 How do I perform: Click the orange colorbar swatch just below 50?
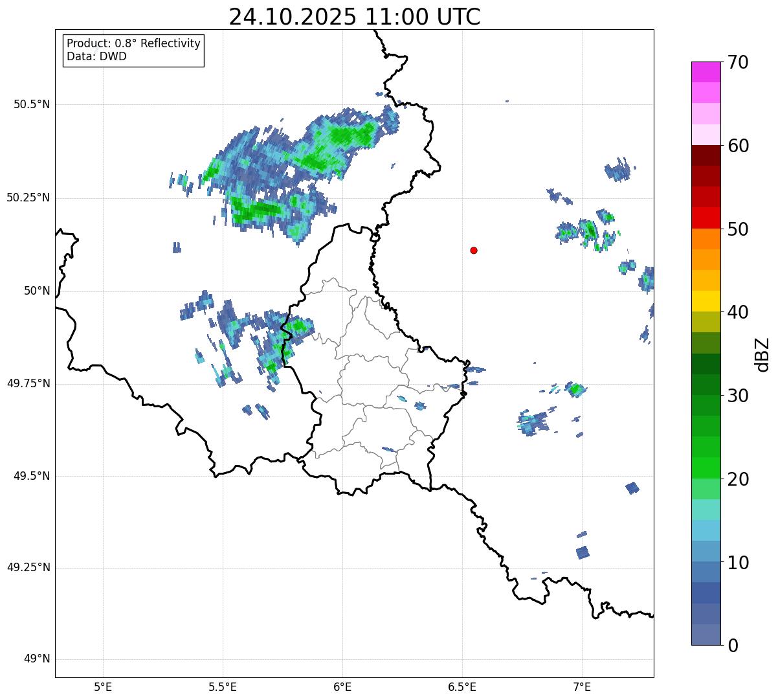click(706, 239)
